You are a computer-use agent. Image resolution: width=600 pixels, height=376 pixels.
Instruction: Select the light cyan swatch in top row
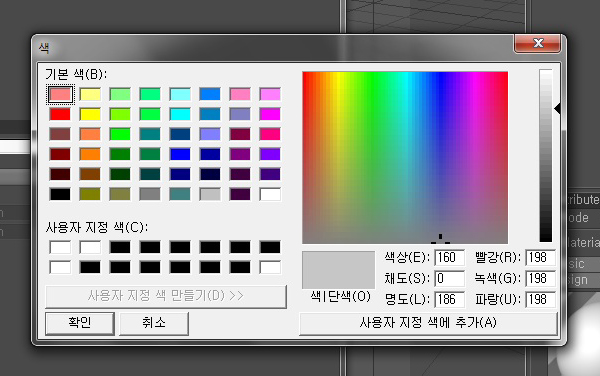coord(180,94)
